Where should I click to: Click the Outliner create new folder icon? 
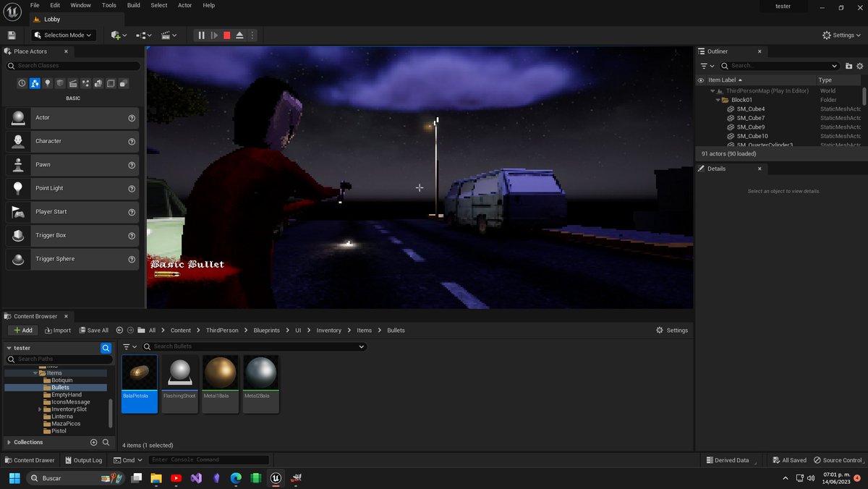(x=848, y=66)
